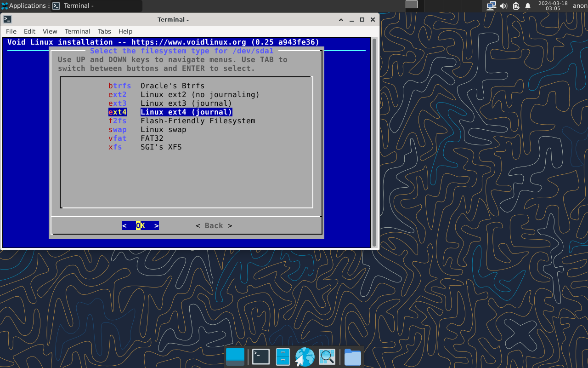The image size is (588, 368).
Task: Click the volume speaker tray icon
Action: [x=503, y=6]
